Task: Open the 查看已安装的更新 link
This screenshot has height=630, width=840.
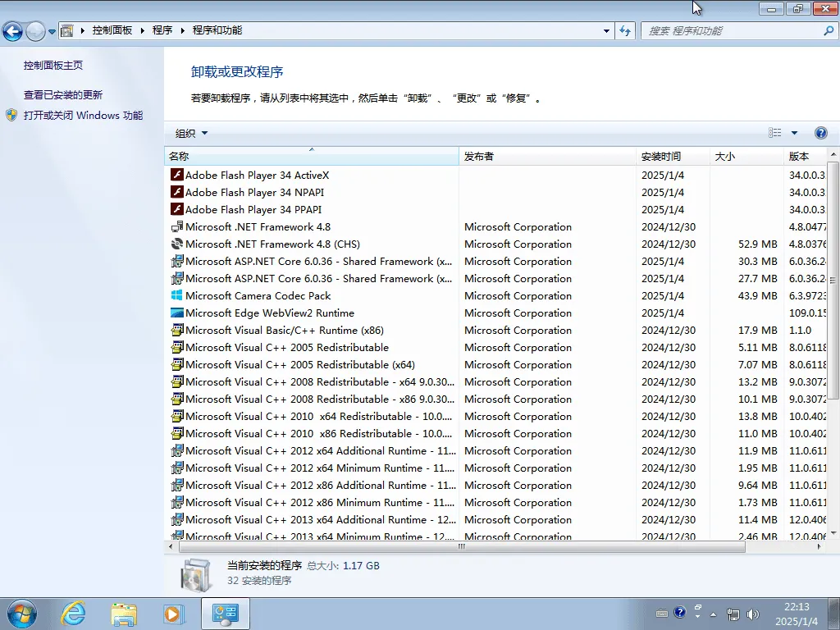Action: click(62, 95)
